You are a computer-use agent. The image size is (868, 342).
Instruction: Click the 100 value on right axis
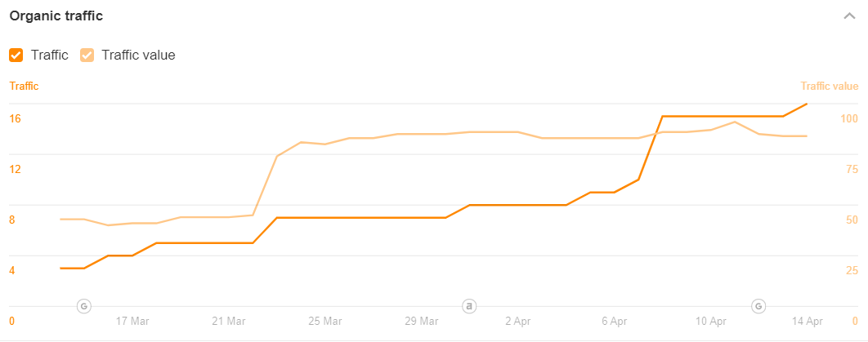[849, 118]
